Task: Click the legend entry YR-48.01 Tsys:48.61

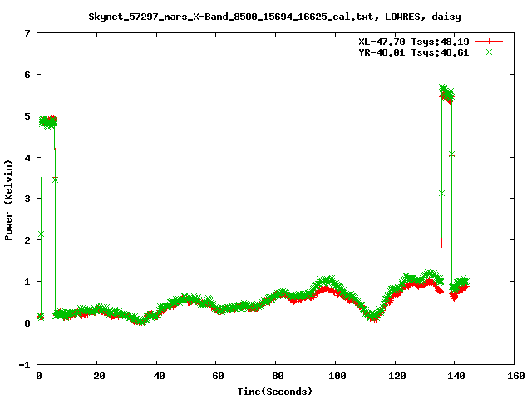Action: (x=414, y=52)
